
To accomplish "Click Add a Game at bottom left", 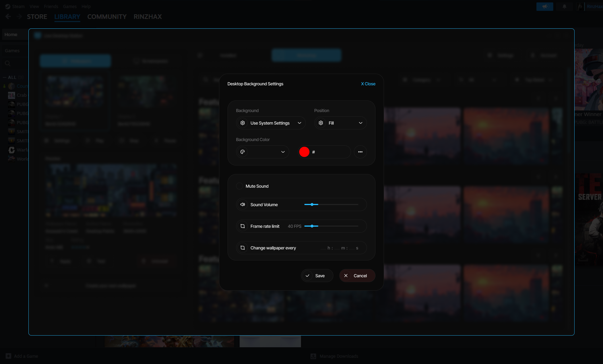I will click(x=22, y=356).
